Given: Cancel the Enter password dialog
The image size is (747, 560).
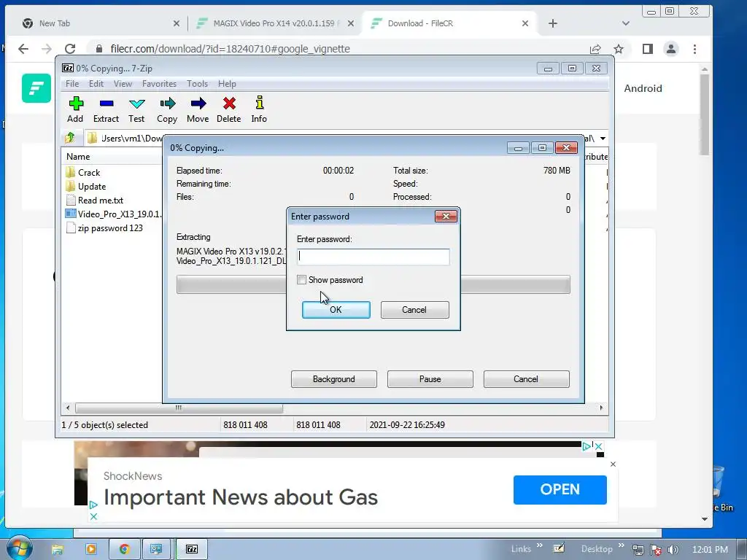Looking at the screenshot, I should (414, 309).
